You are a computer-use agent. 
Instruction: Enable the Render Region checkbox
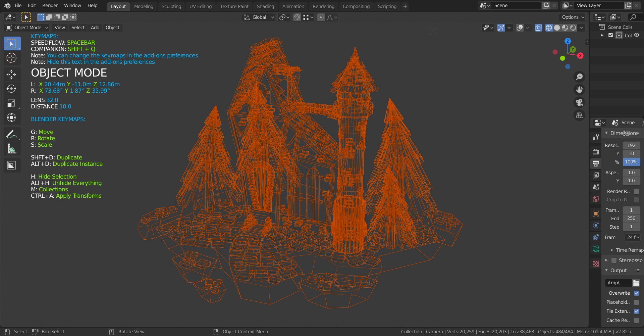pos(636,191)
